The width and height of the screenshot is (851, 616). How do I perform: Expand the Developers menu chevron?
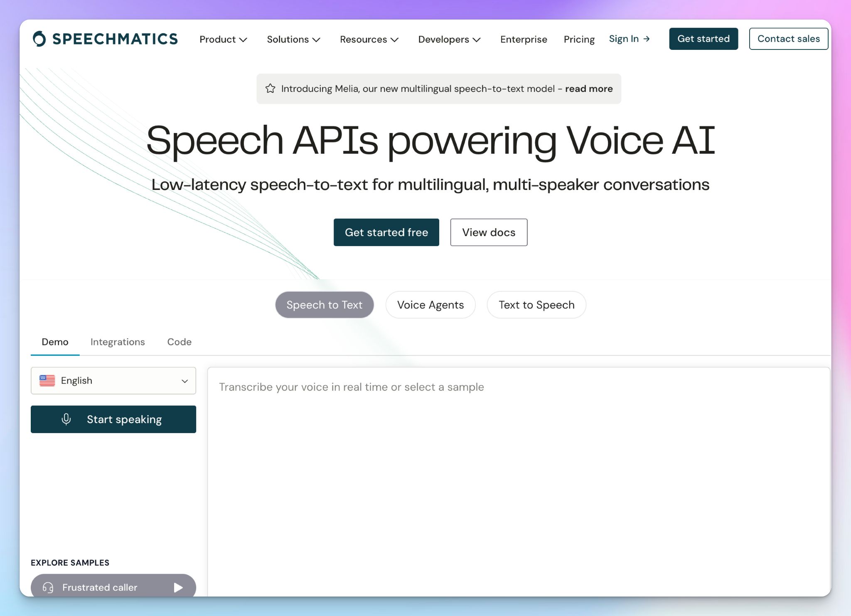click(x=477, y=39)
